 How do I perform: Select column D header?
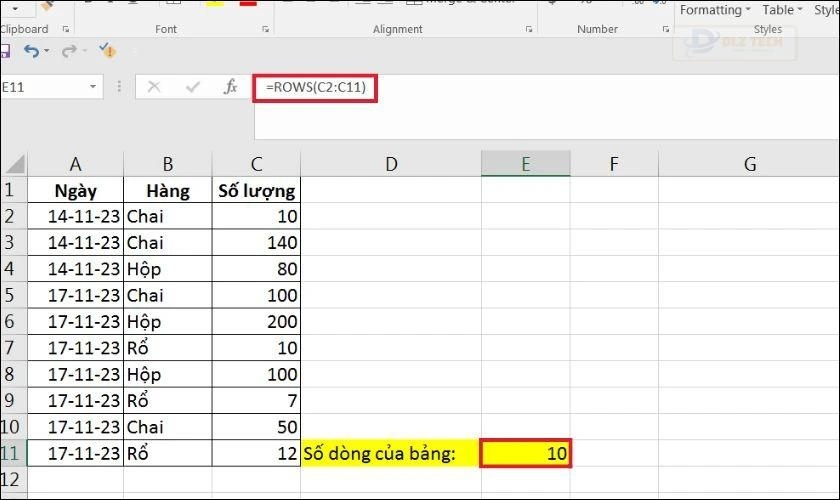click(391, 164)
